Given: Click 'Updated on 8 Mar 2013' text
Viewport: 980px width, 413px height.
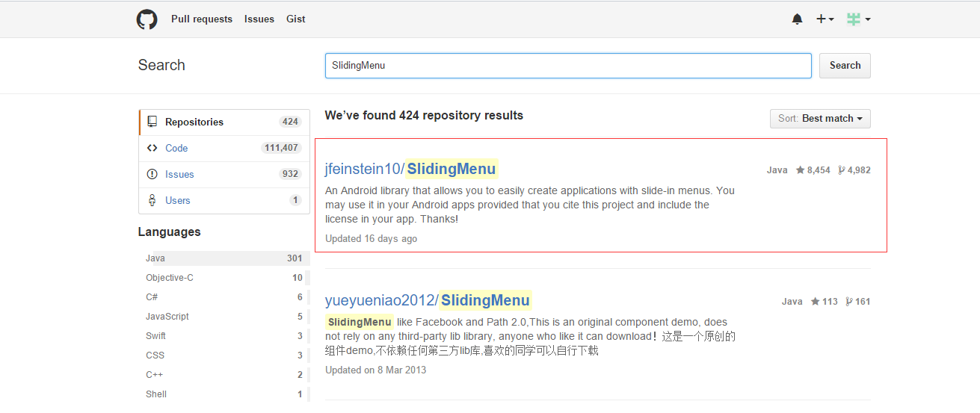Looking at the screenshot, I should click(x=375, y=370).
